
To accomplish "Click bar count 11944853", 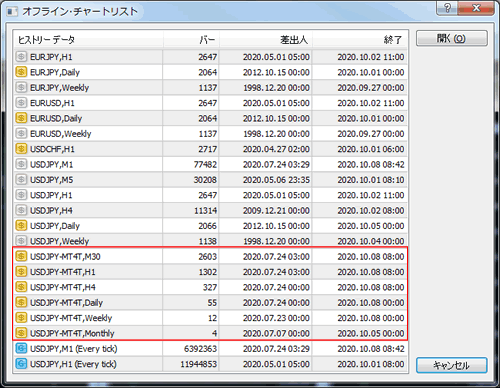I will pyautogui.click(x=199, y=364).
